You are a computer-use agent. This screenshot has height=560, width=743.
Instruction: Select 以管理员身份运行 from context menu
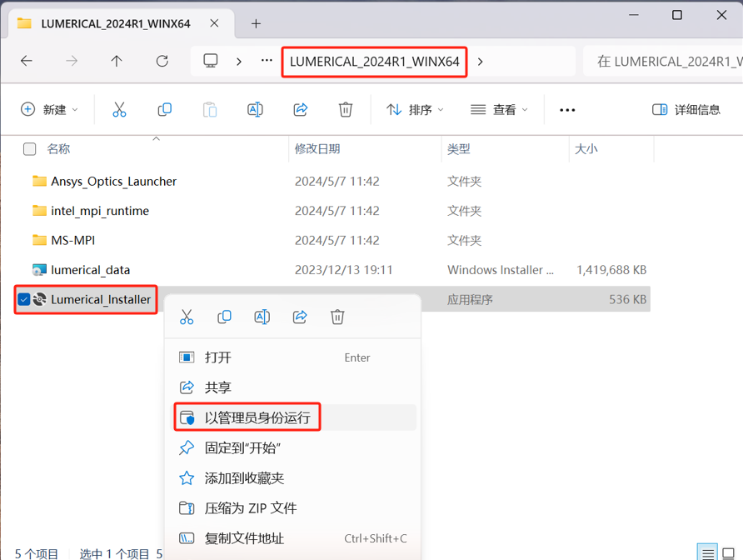pos(257,417)
